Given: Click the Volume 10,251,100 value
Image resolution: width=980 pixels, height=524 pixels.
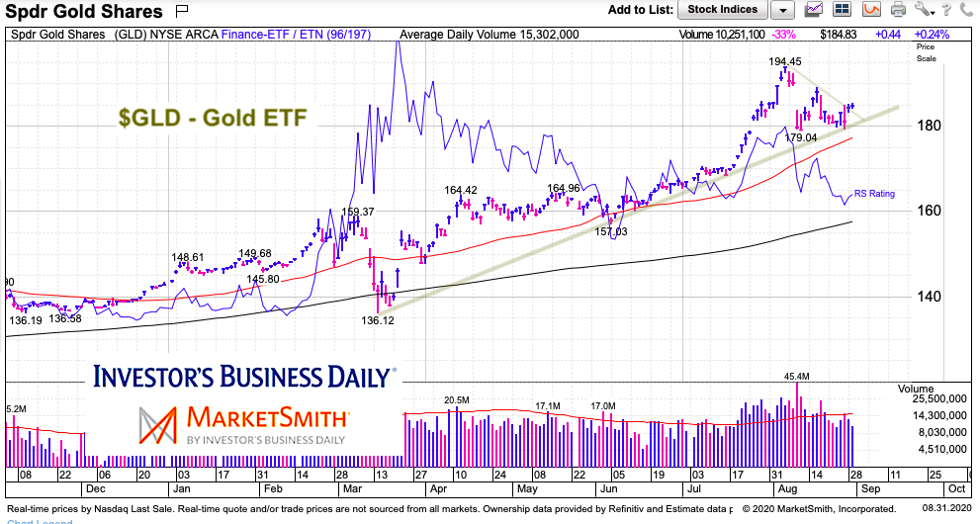Looking at the screenshot, I should (721, 35).
